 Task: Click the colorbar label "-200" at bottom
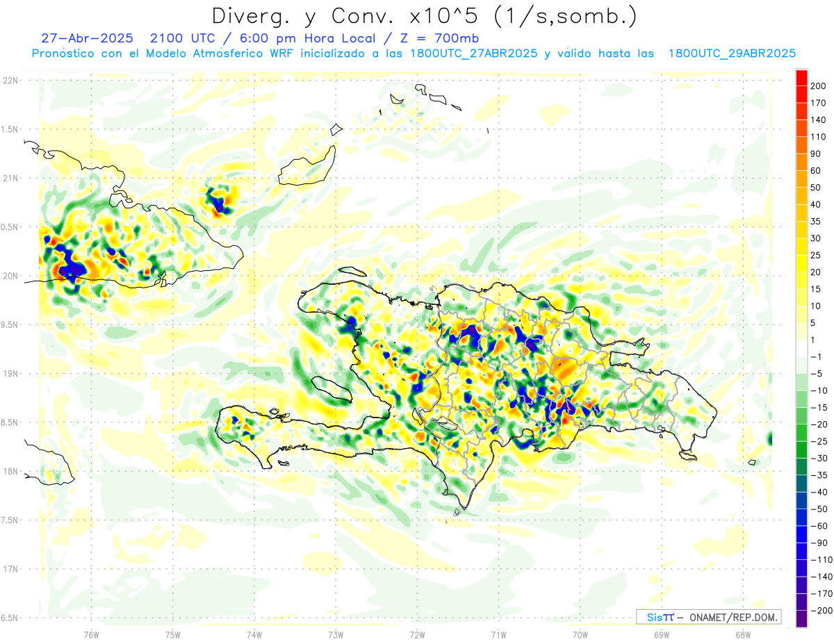click(x=820, y=611)
